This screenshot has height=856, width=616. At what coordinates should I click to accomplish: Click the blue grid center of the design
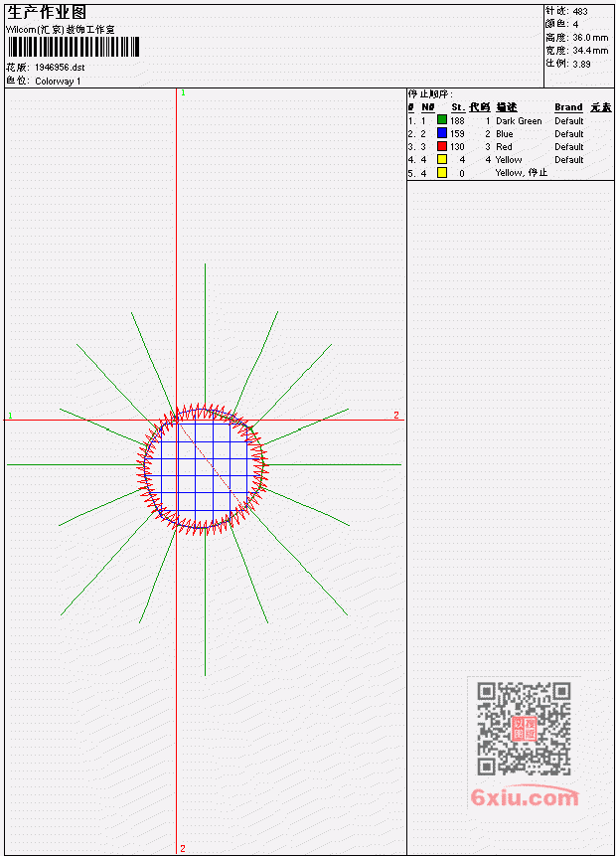point(205,469)
